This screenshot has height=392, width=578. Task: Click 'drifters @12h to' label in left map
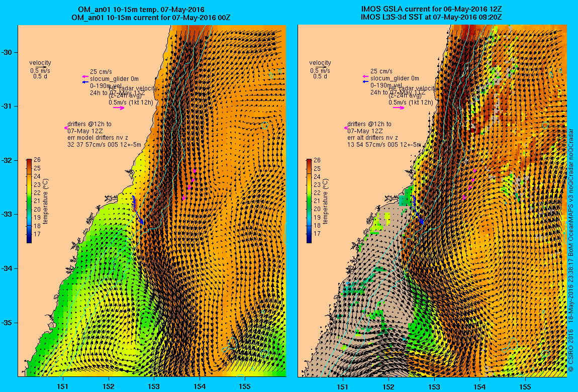89,124
